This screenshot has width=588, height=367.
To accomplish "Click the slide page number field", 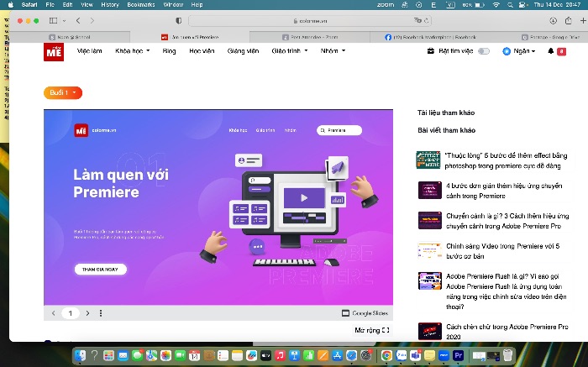I will point(70,313).
